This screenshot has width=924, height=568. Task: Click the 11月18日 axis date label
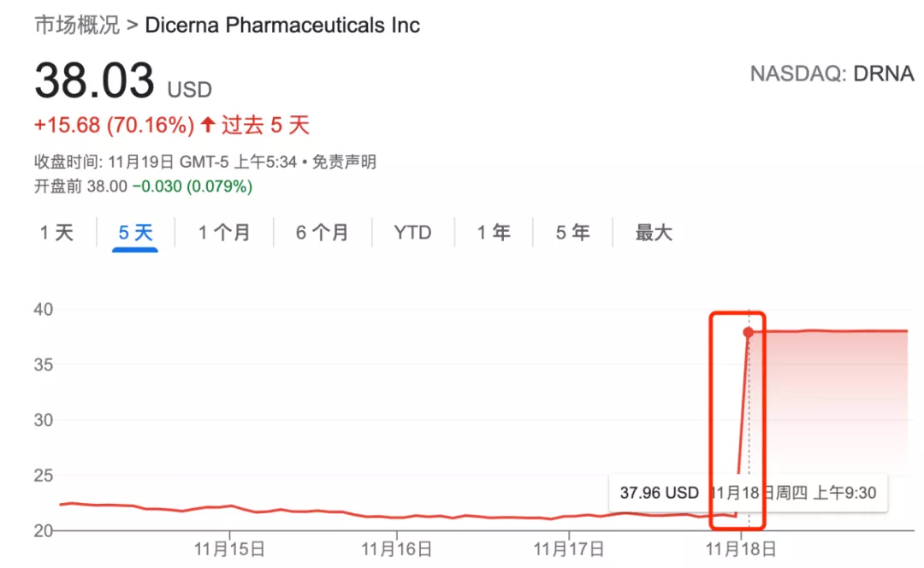pyautogui.click(x=741, y=549)
